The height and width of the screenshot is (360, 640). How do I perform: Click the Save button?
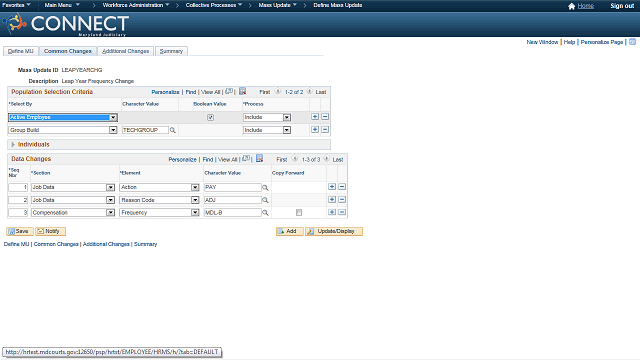(x=20, y=231)
